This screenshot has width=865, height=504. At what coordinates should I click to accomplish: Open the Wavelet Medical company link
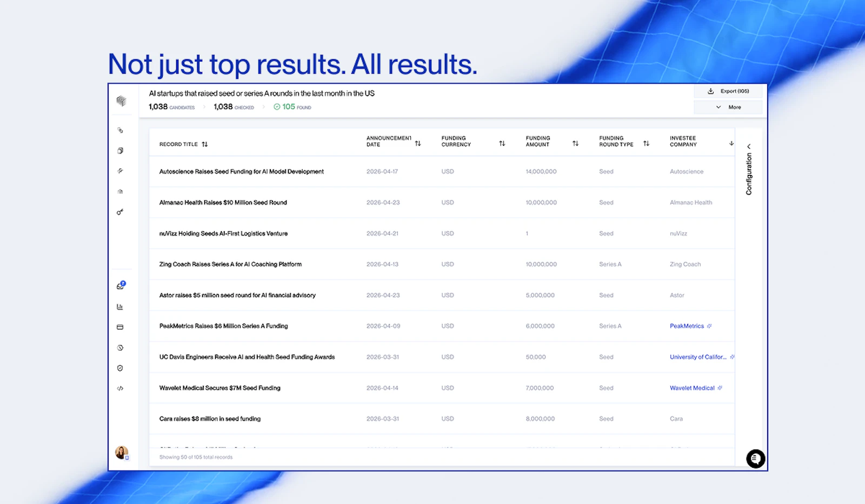click(692, 388)
